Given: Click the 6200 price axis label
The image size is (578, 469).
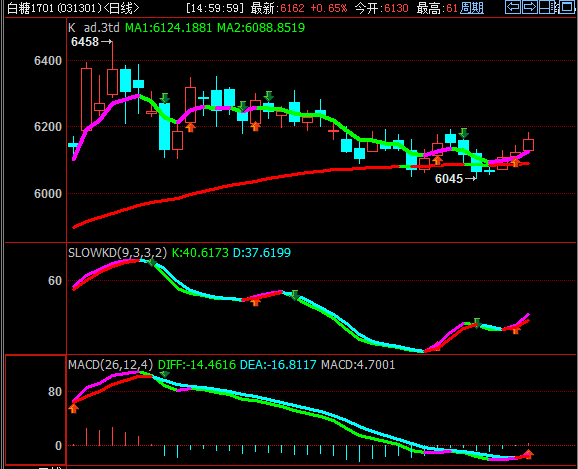Looking at the screenshot, I should tap(48, 127).
